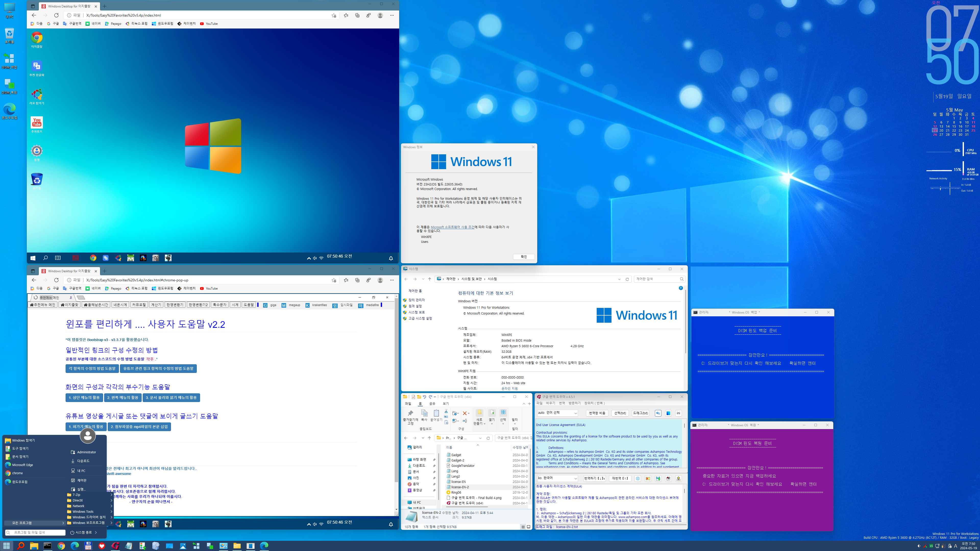
Task: Click the Papago bookmark in the lower browser
Action: (x=113, y=288)
